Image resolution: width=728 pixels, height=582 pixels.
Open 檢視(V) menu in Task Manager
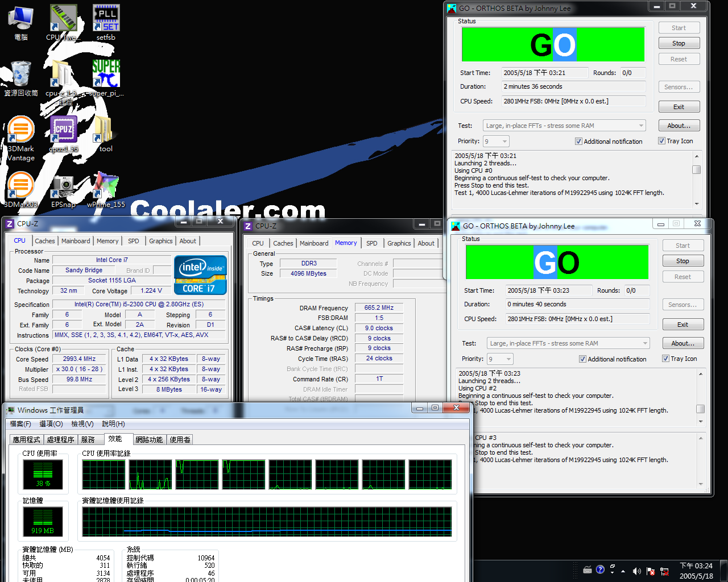[82, 424]
